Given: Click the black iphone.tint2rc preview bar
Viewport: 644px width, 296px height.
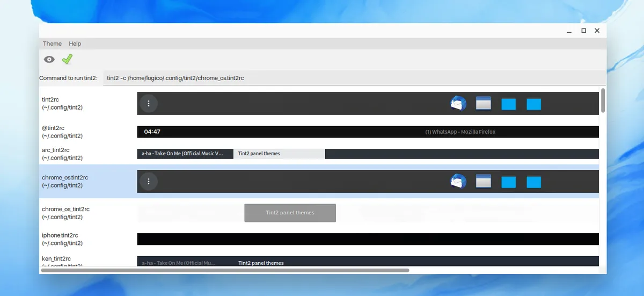Looking at the screenshot, I should 368,239.
